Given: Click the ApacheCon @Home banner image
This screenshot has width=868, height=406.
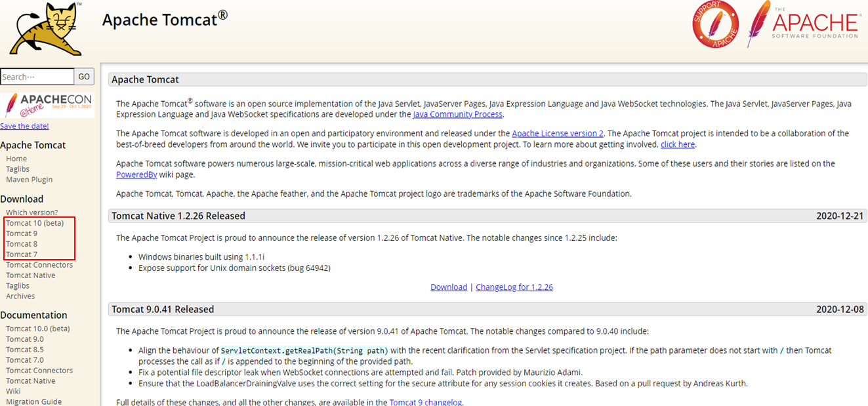Looking at the screenshot, I should tap(47, 105).
